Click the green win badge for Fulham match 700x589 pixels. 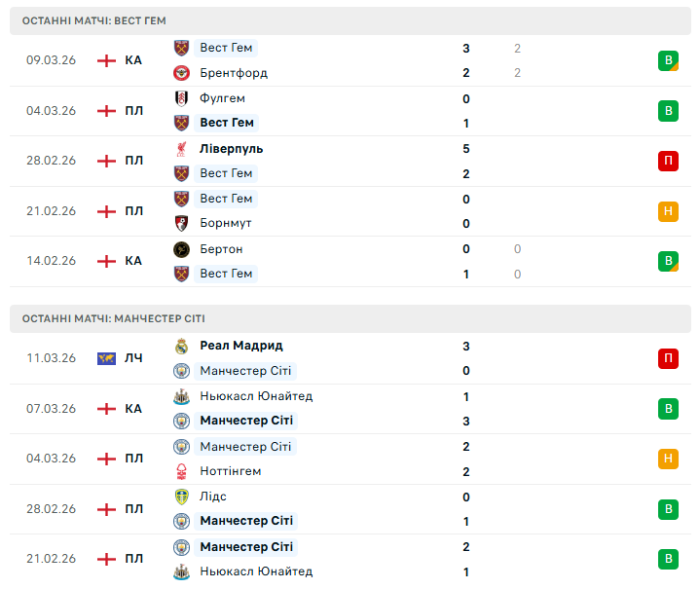point(668,110)
